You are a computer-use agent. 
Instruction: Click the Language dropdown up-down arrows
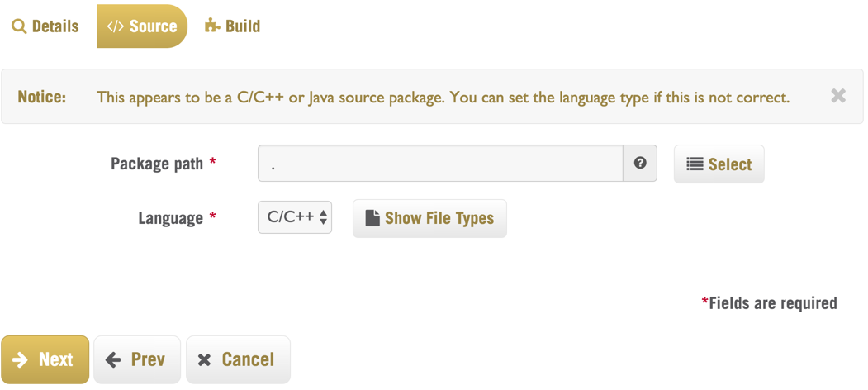(x=323, y=217)
